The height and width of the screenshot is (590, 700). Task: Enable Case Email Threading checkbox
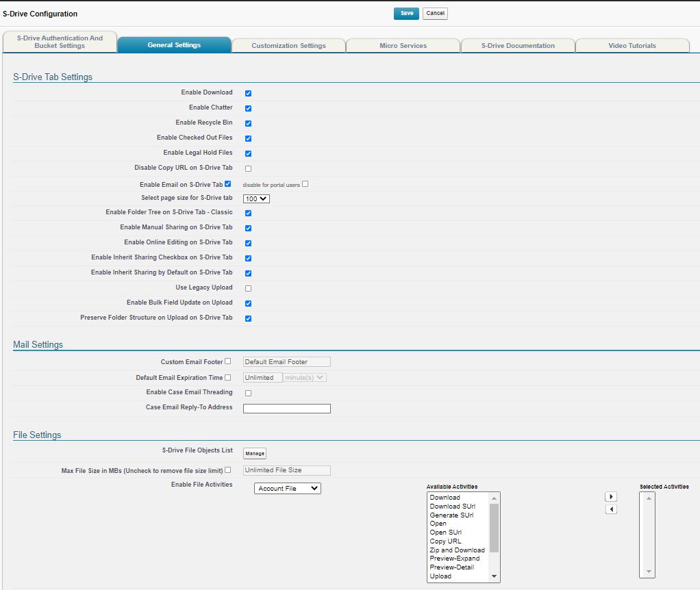pyautogui.click(x=248, y=393)
